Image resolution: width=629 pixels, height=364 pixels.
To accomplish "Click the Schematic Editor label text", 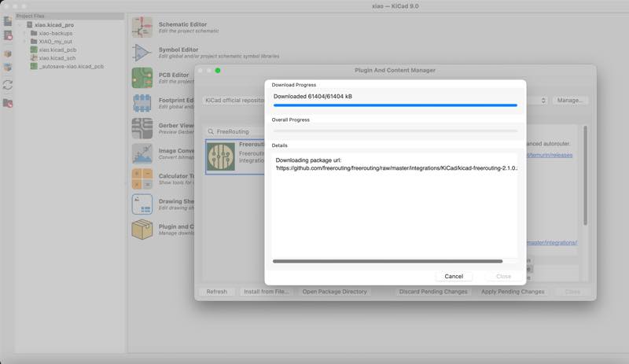I will pyautogui.click(x=182, y=24).
